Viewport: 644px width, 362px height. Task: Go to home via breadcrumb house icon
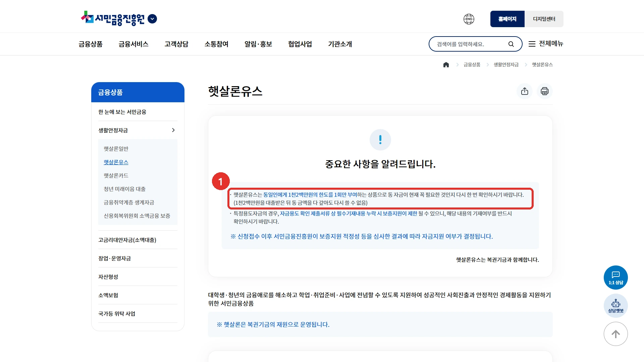pyautogui.click(x=446, y=65)
